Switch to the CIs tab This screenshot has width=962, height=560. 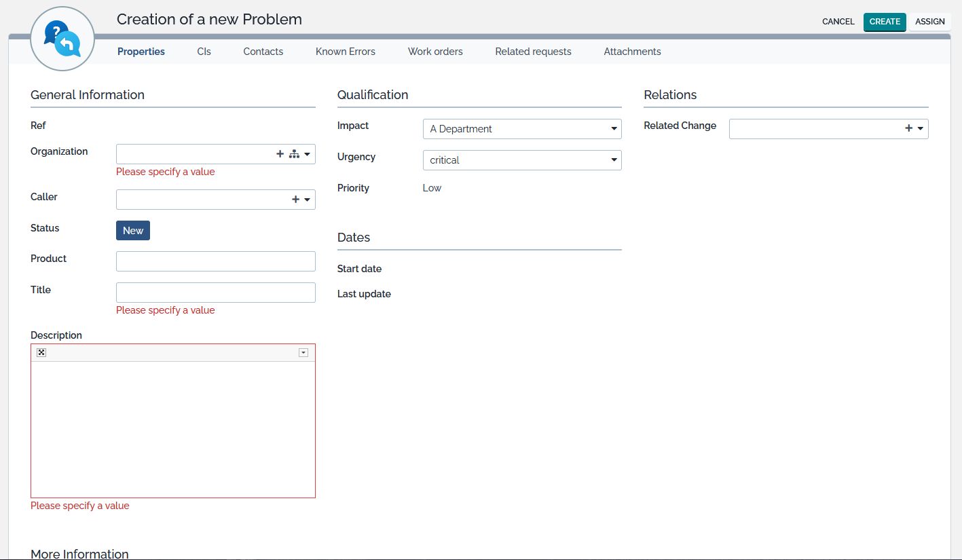click(204, 52)
